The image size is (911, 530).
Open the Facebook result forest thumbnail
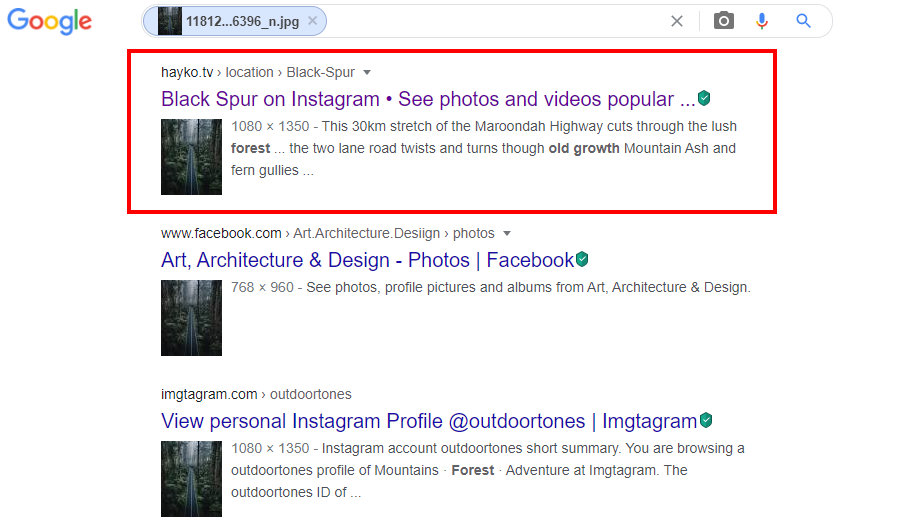[191, 318]
